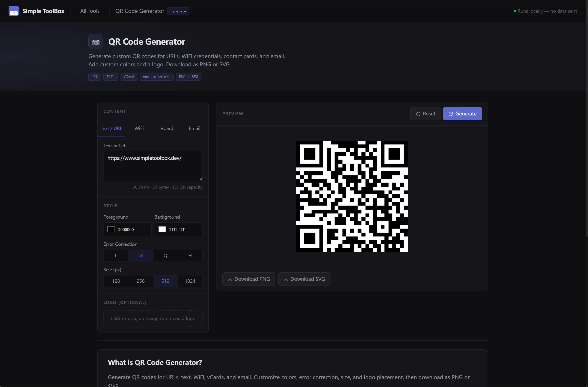Click the generated QR code preview

coord(352,196)
